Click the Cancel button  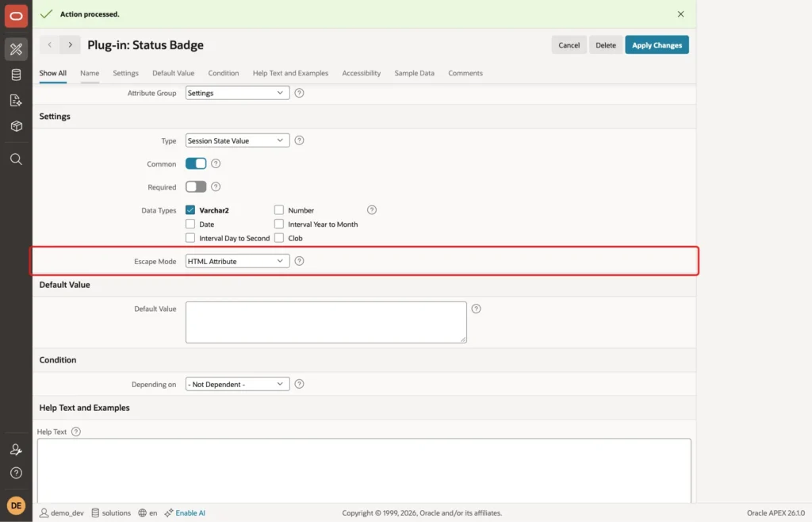(569, 45)
